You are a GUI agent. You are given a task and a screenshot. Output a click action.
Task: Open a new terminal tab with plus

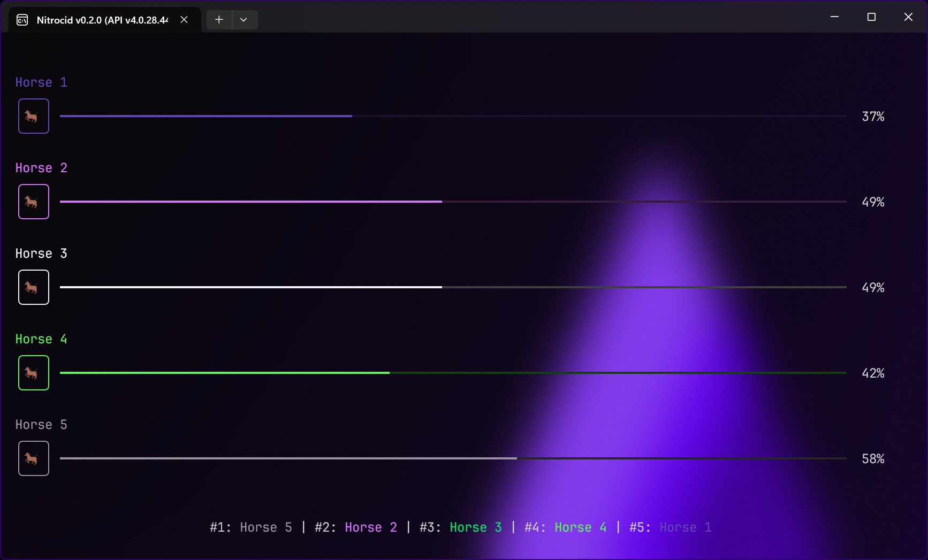[219, 20]
